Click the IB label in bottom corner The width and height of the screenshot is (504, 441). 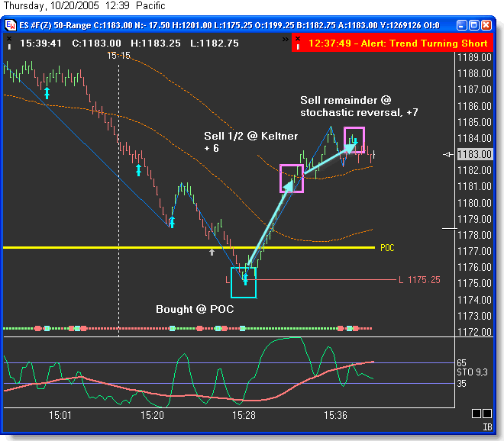tap(486, 427)
